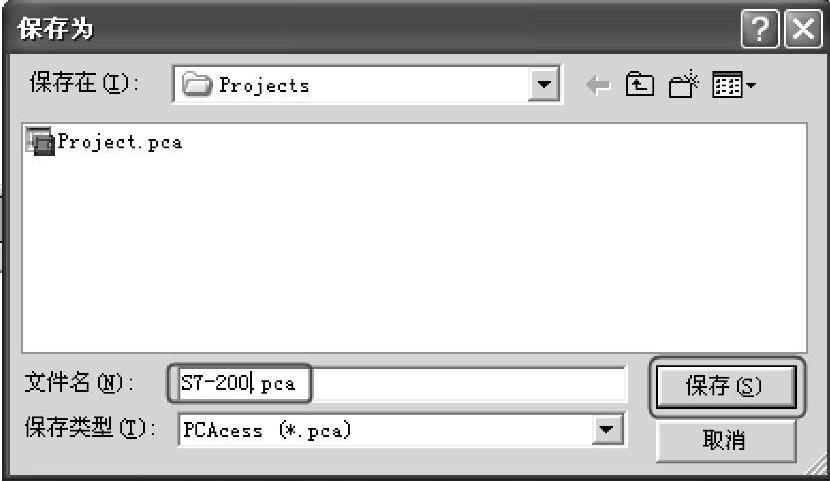Screen dimensions: 830x481
Task: Click empty space in the file list
Action: point(414,254)
